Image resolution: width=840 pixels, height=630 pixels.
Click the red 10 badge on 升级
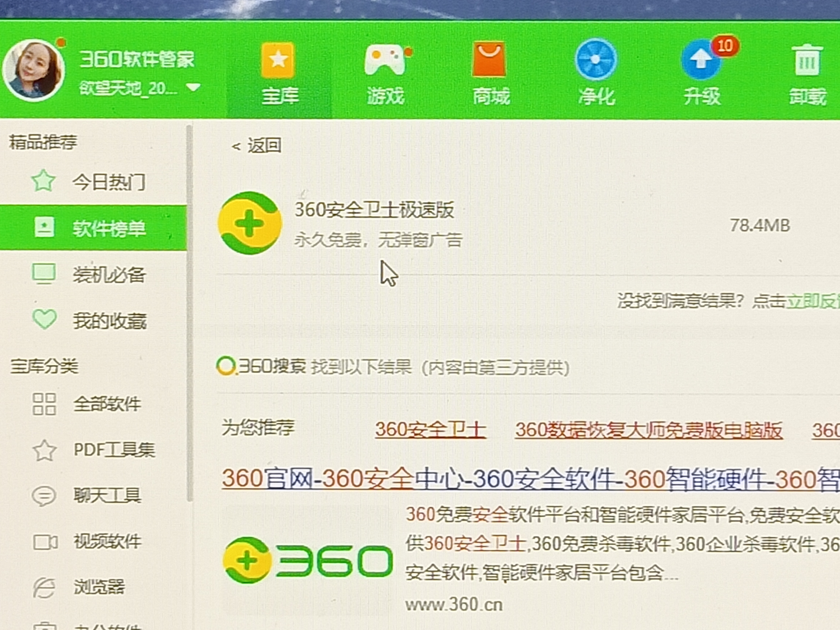725,46
